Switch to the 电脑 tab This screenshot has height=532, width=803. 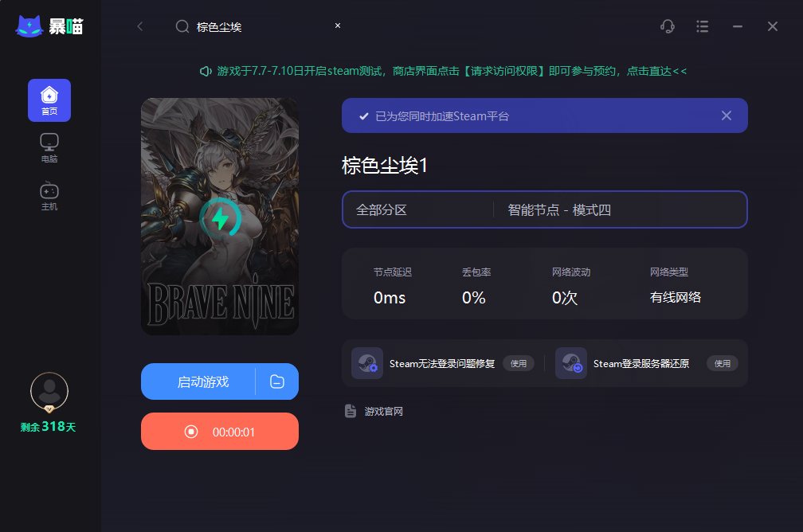[x=49, y=148]
